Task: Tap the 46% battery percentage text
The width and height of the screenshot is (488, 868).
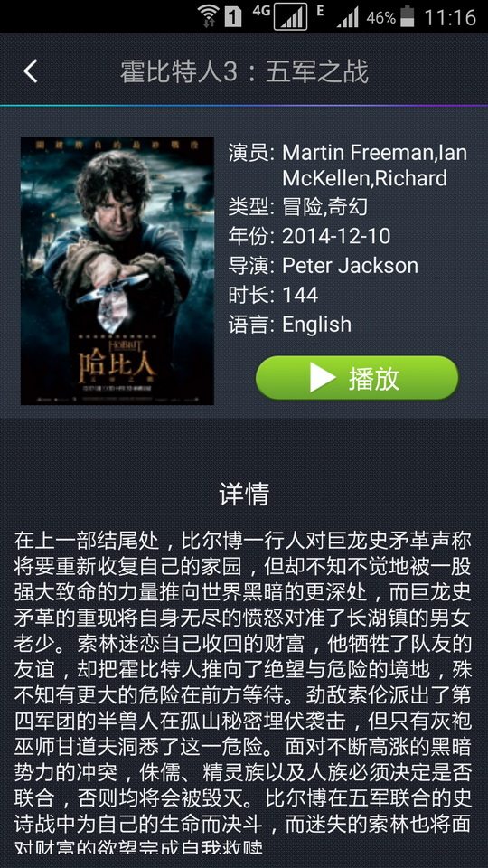Action: point(380,18)
